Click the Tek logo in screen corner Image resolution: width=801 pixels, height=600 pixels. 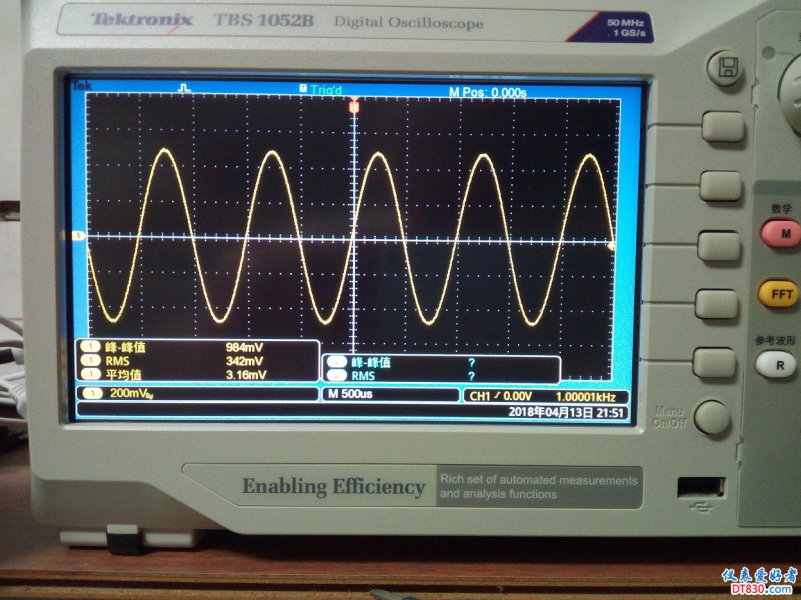click(x=81, y=87)
